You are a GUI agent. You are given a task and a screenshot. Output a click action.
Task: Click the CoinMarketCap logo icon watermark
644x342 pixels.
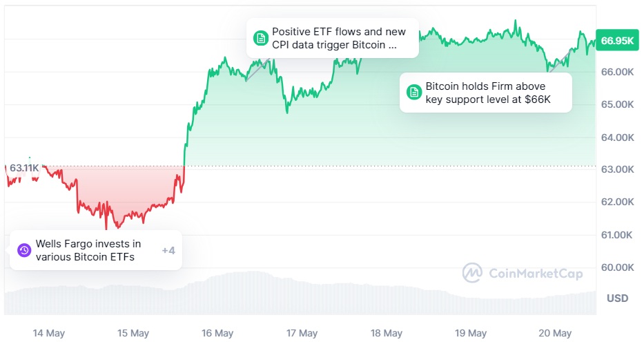(x=473, y=273)
